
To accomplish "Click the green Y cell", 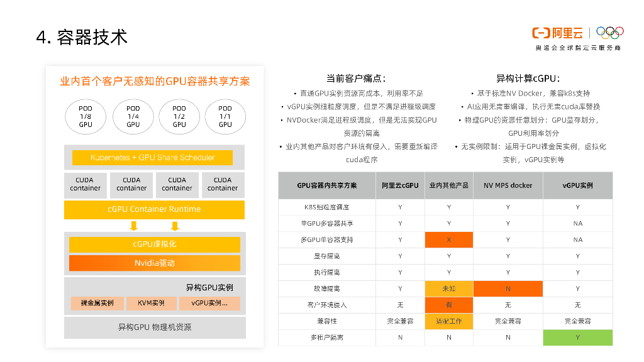I will (578, 337).
